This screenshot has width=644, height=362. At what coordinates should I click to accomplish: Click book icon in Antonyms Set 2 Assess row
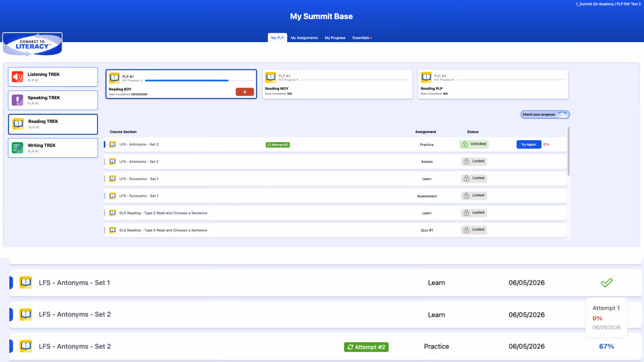[112, 162]
